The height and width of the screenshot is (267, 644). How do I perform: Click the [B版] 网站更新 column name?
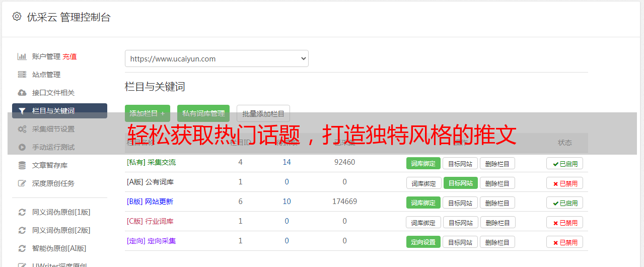click(x=150, y=202)
